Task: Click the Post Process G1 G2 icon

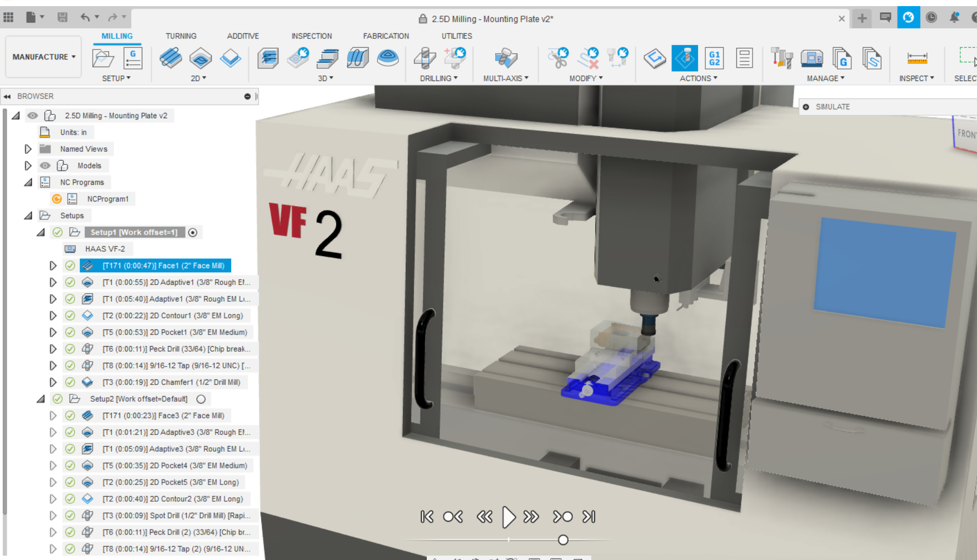Action: (x=715, y=58)
